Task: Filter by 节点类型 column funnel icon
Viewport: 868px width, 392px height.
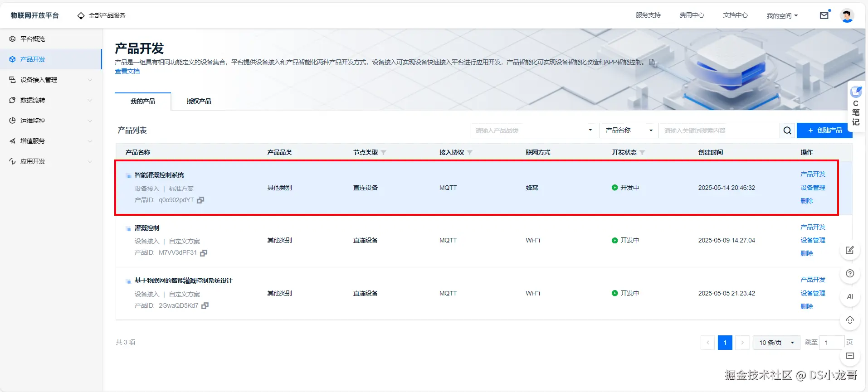Action: click(x=384, y=153)
